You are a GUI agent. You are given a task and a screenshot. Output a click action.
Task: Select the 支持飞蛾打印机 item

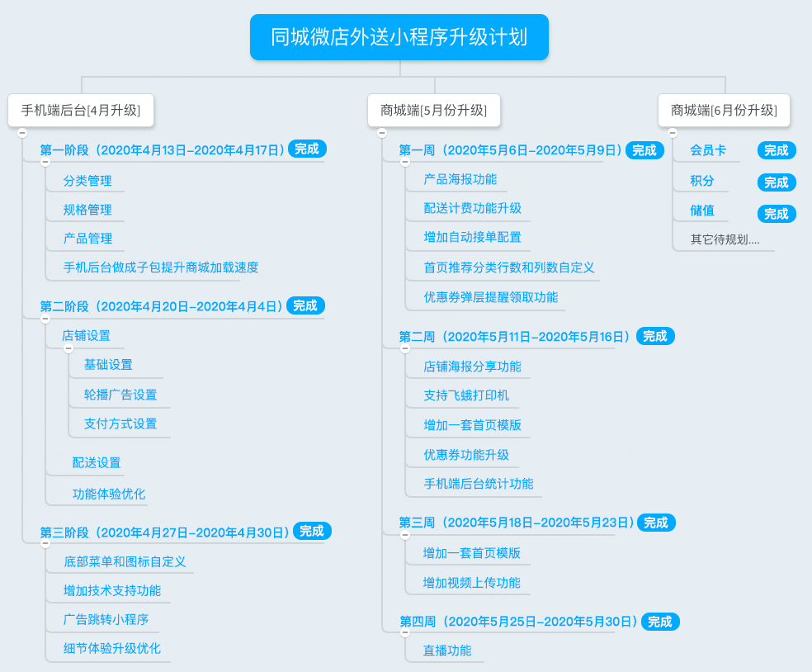[466, 395]
